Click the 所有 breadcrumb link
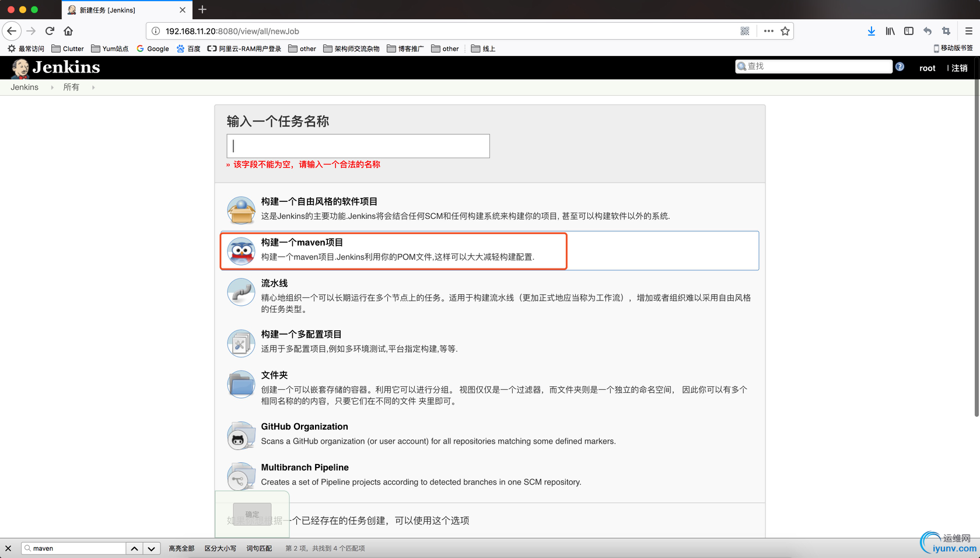Viewport: 980px width, 558px height. (71, 87)
